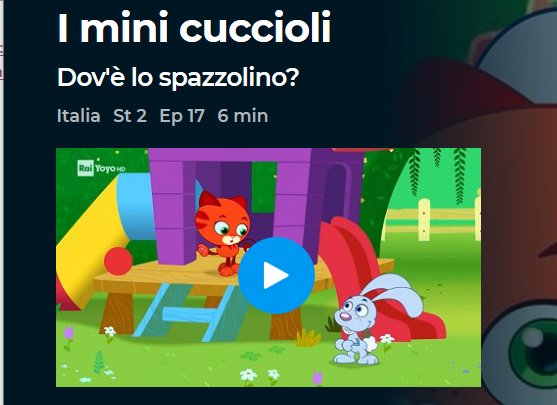Image resolution: width=557 pixels, height=405 pixels.
Task: Click the white triangle inside the play button
Action: (x=275, y=275)
